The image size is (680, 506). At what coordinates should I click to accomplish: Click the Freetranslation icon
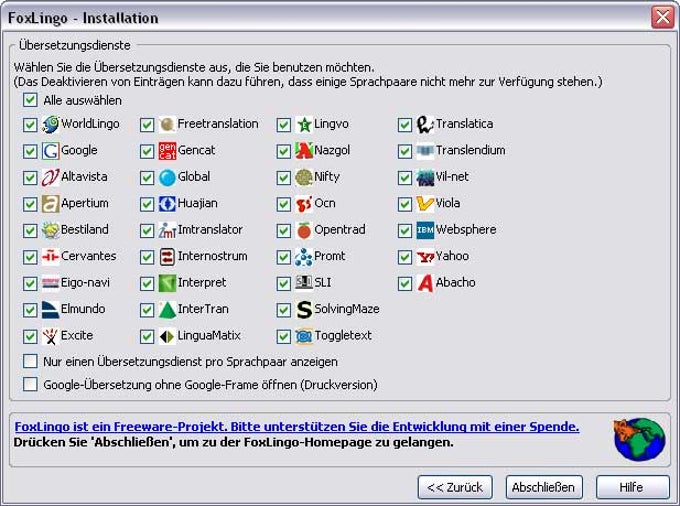tap(167, 124)
